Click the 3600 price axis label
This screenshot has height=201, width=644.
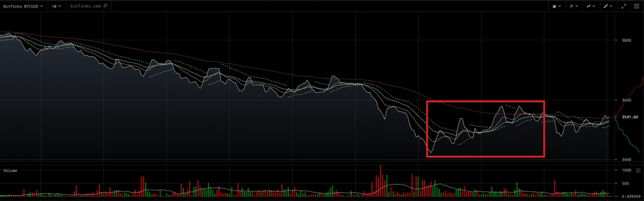click(626, 100)
